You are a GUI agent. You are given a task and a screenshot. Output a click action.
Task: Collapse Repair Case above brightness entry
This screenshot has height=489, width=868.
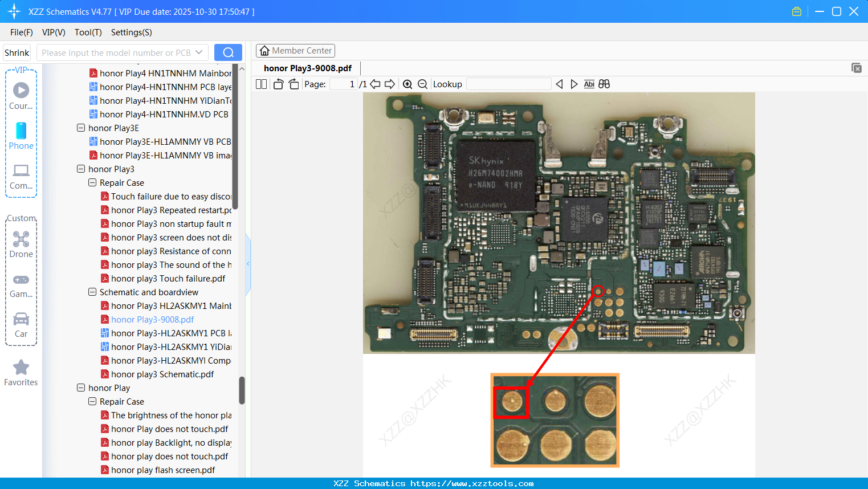coord(92,402)
